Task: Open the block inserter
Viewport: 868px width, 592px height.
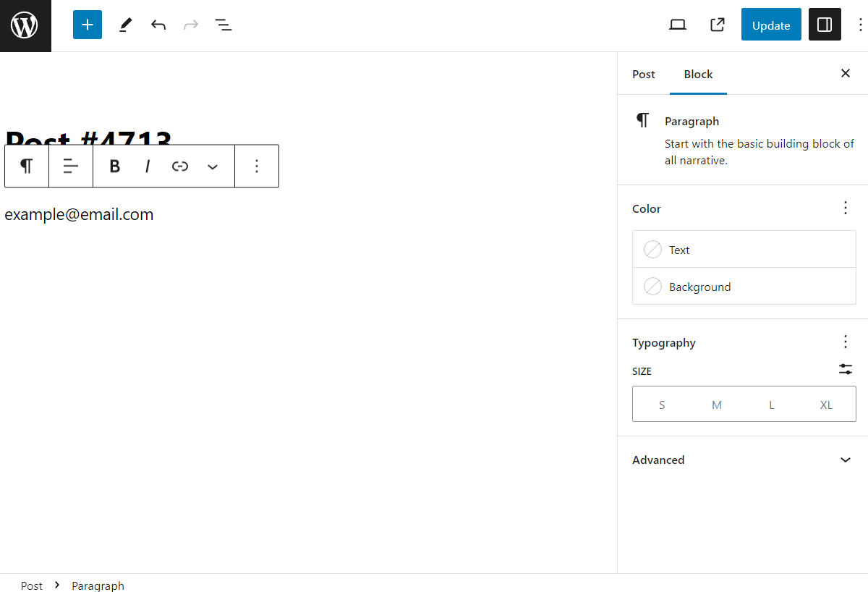Action: [x=87, y=24]
